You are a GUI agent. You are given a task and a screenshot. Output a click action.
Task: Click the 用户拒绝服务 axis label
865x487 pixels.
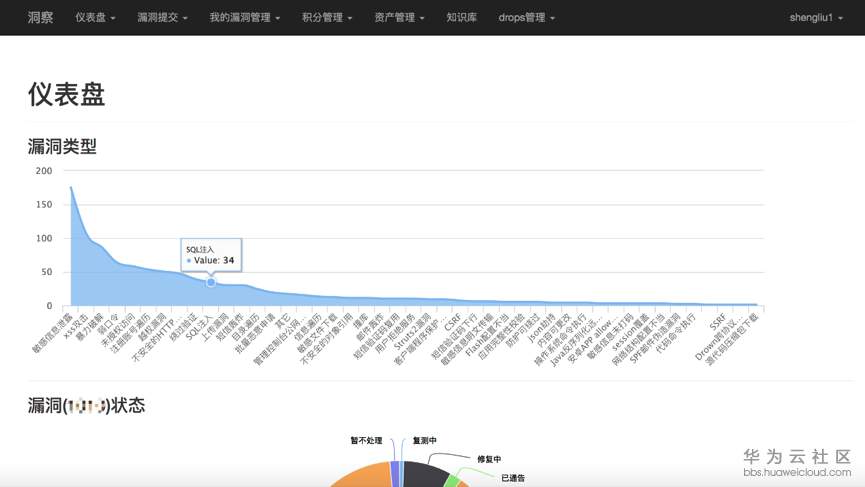[x=395, y=333]
